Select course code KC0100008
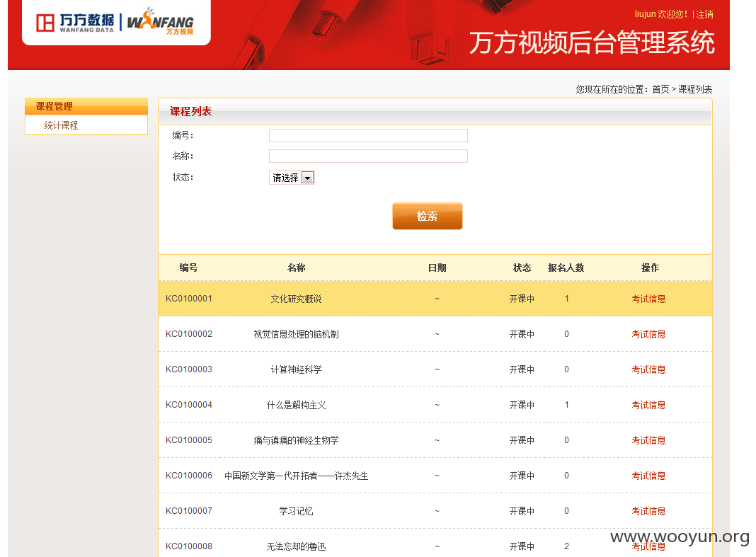This screenshot has height=557, width=756. (x=189, y=546)
